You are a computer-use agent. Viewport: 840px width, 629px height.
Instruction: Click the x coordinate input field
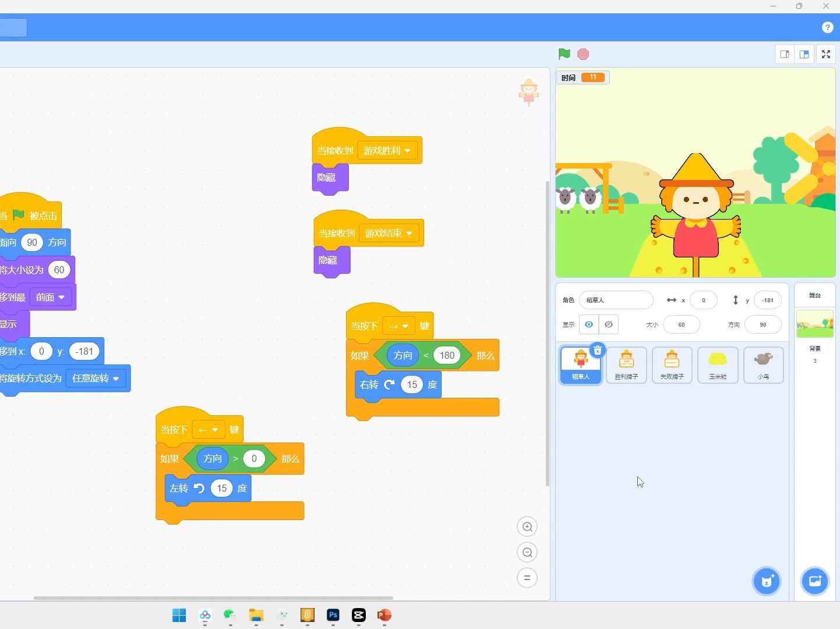click(704, 300)
